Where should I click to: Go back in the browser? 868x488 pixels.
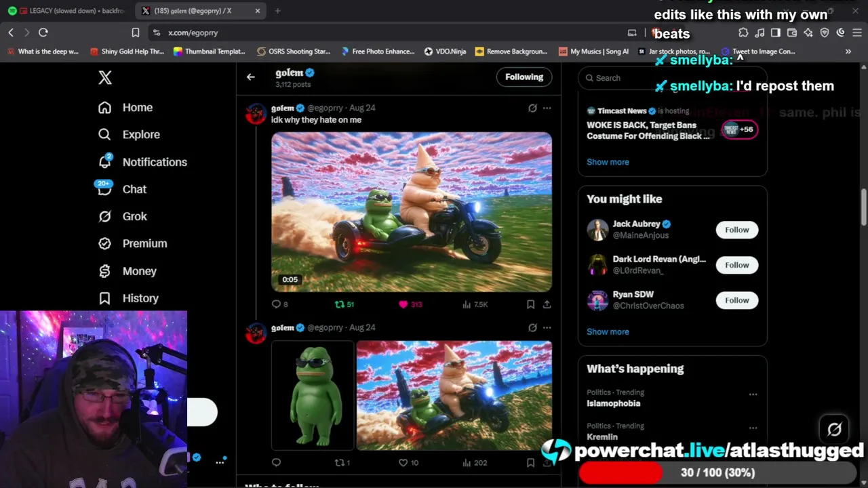tap(11, 33)
